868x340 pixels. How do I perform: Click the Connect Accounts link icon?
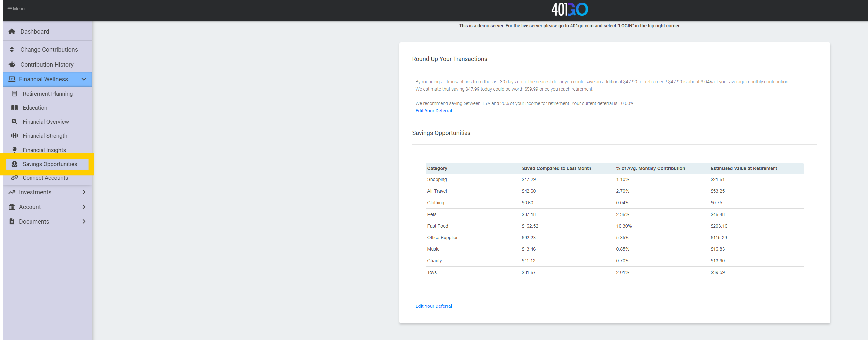click(15, 178)
